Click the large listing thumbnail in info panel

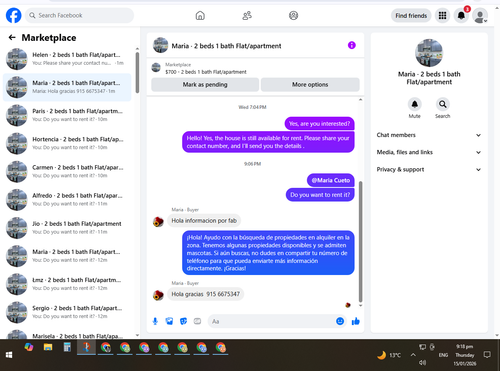pyautogui.click(x=429, y=53)
